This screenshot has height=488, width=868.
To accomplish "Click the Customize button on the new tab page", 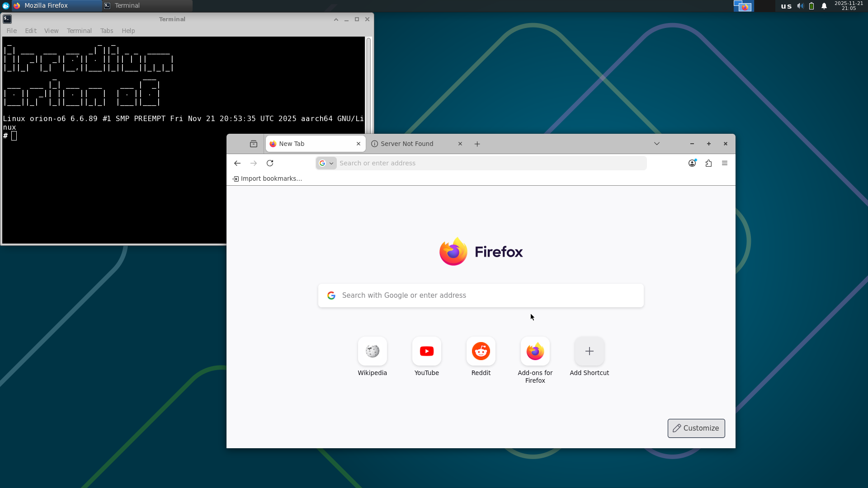I will click(x=696, y=428).
